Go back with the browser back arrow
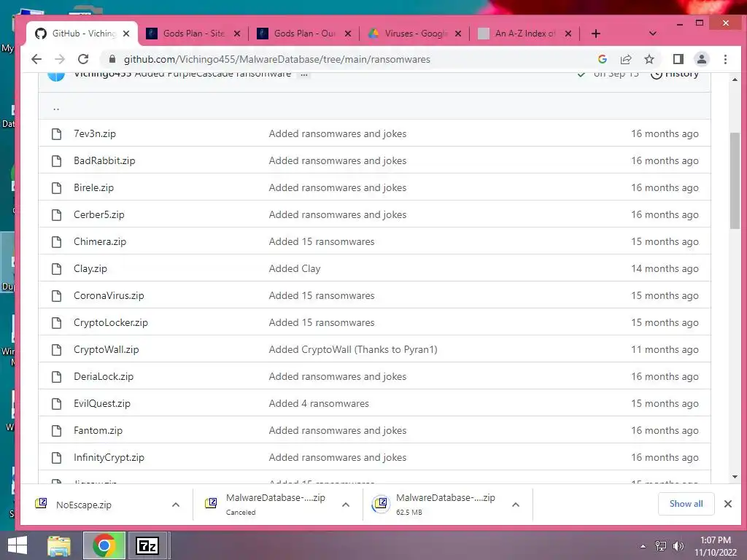747x560 pixels. 36,59
